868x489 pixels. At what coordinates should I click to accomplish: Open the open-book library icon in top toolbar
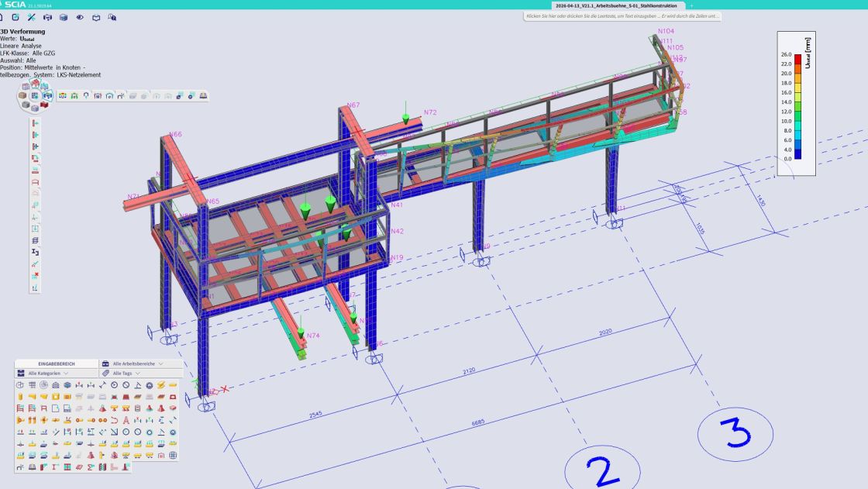click(x=96, y=18)
